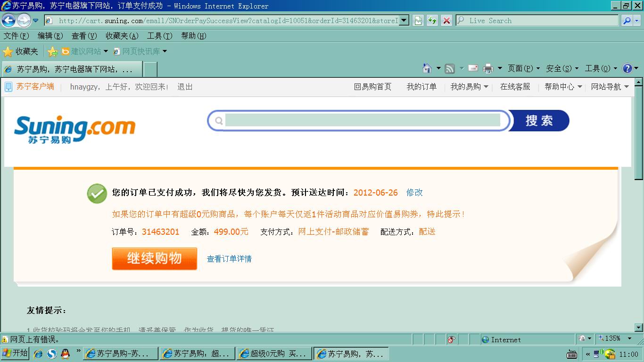The width and height of the screenshot is (644, 362).
Task: Open the 编辑(E) menu
Action: pos(50,36)
